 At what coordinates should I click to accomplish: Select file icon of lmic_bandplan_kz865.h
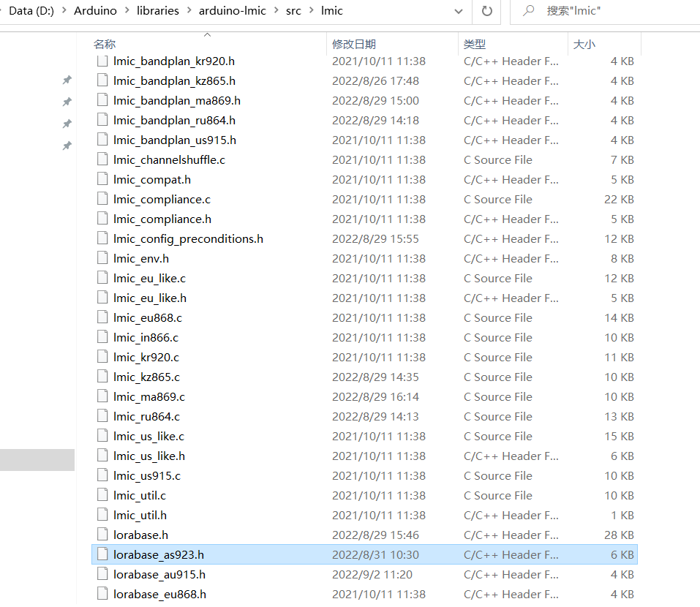pos(102,80)
